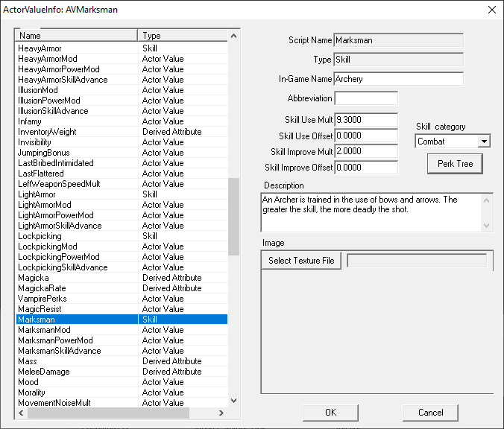This screenshot has width=504, height=429.
Task: Click the list's scroll down arrow
Action: click(233, 401)
